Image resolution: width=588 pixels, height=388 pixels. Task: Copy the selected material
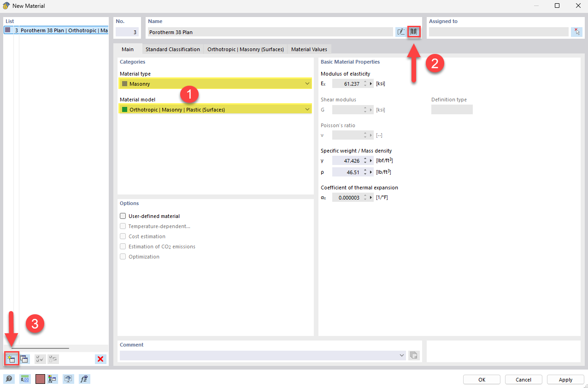click(x=24, y=359)
